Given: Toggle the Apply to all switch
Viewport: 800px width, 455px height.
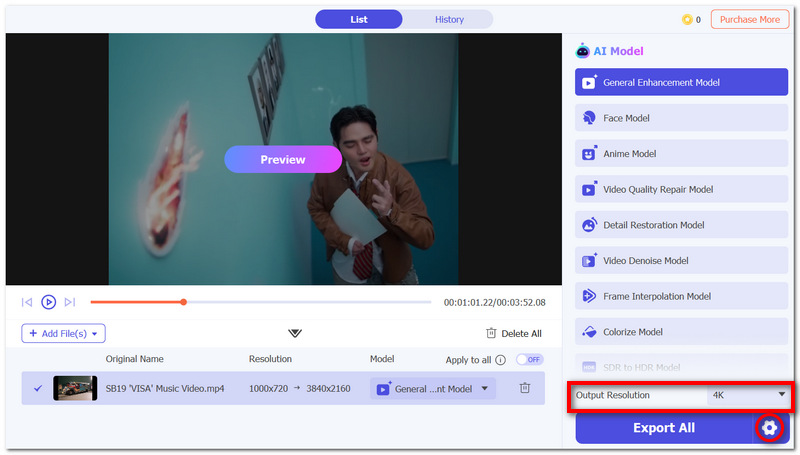Looking at the screenshot, I should coord(530,360).
